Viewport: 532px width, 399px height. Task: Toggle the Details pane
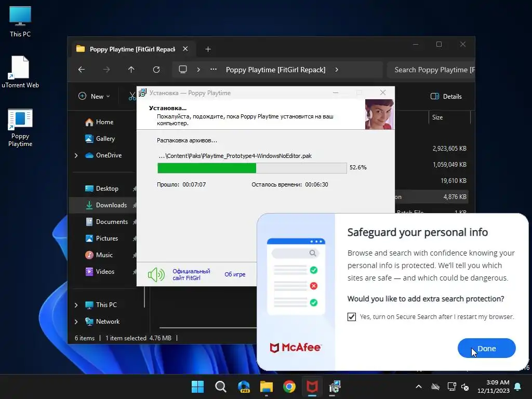point(446,96)
